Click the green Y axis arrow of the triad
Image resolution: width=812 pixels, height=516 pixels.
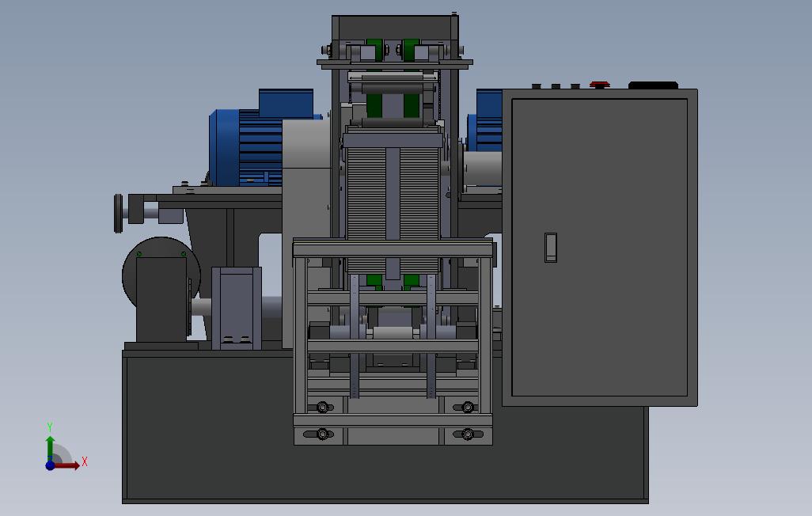coord(50,449)
